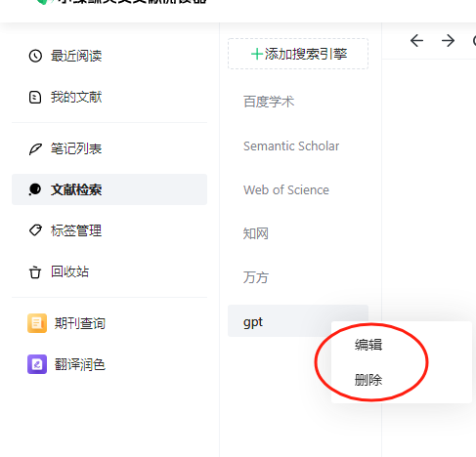This screenshot has height=457, width=476.
Task: Click the feather icon beside 笔记列表
Action: [x=35, y=149]
